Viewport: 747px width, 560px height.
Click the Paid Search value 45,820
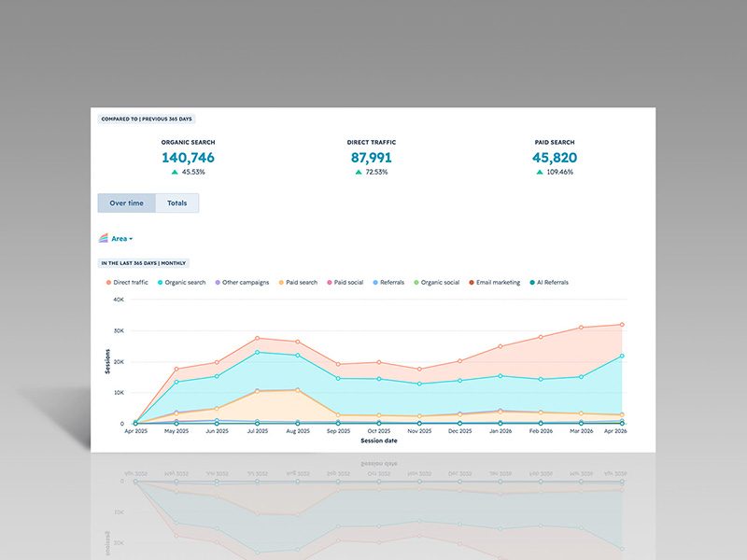coord(555,158)
